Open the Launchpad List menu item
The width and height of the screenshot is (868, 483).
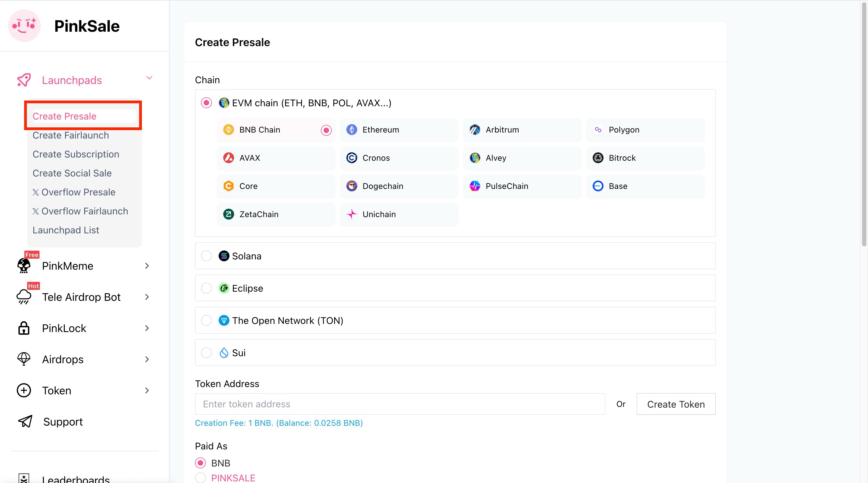click(66, 230)
